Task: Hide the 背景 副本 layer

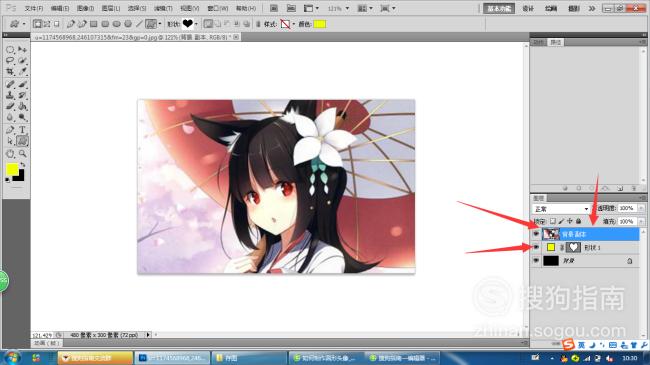Action: coord(536,234)
